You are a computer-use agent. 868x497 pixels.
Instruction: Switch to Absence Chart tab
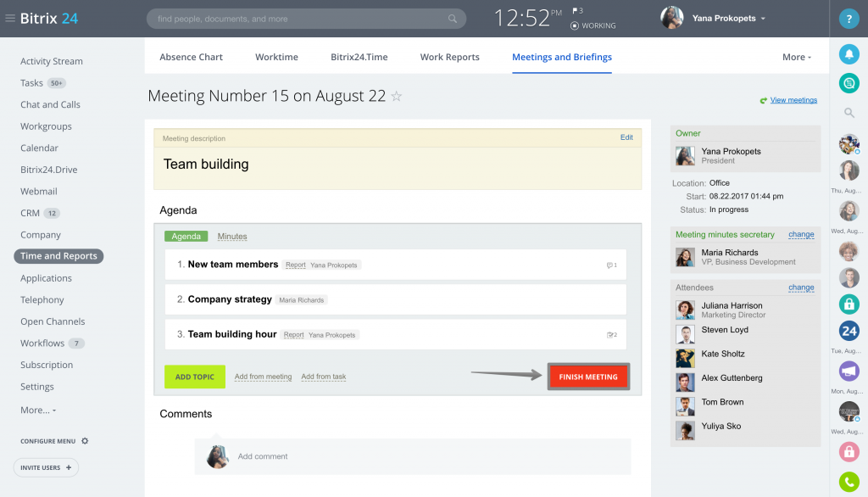tap(191, 57)
